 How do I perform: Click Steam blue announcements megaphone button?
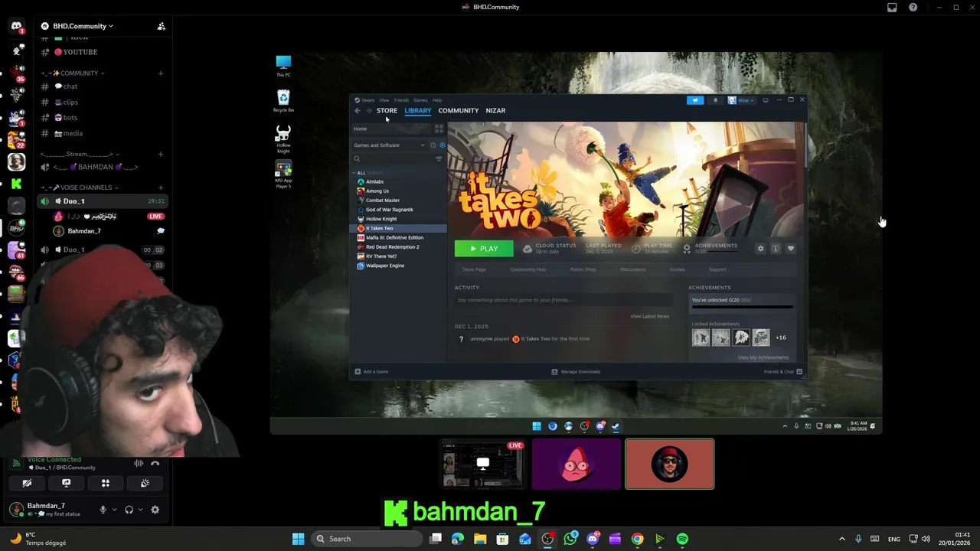(x=695, y=100)
